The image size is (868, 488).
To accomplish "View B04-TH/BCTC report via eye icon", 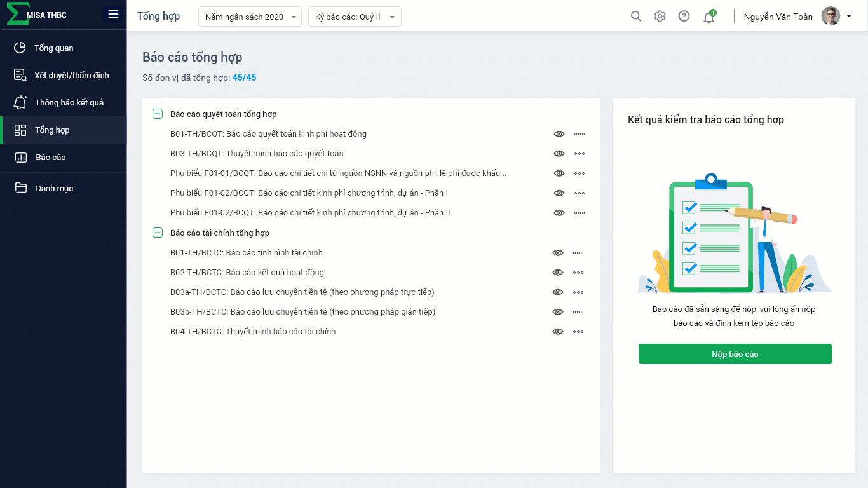I will (558, 332).
